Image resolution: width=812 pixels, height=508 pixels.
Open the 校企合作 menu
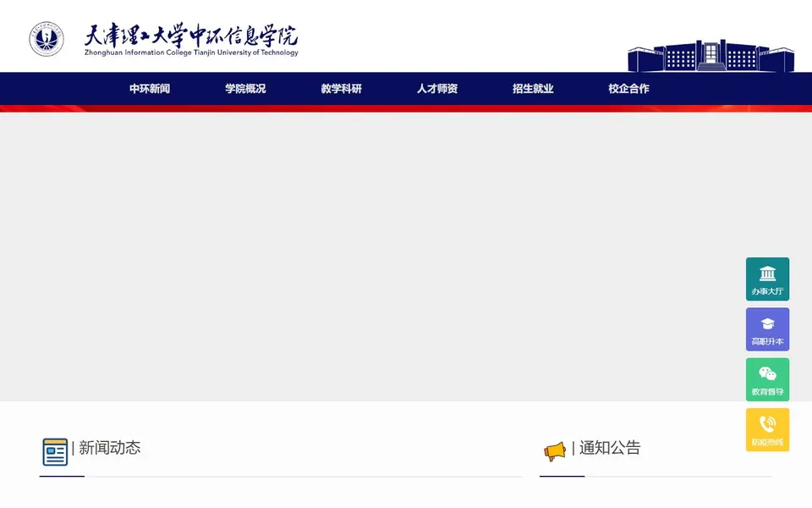628,89
